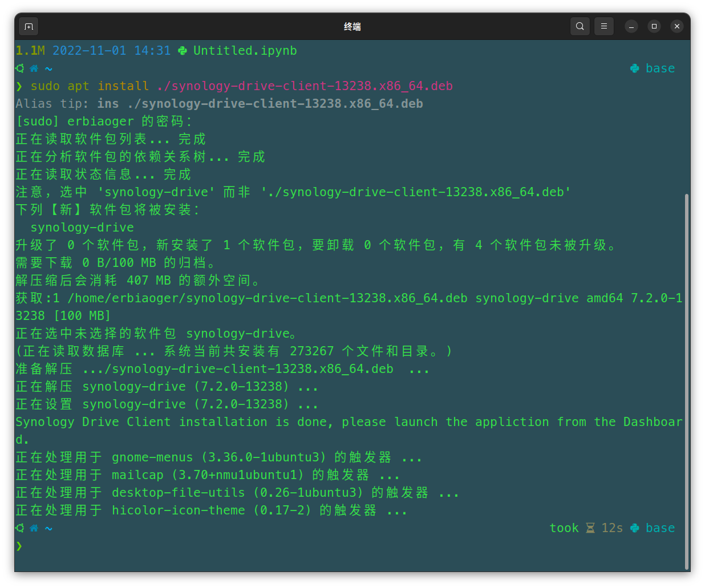The image size is (705, 588).
Task: Click the conda icon beside the bottom base label
Action: pos(635,528)
